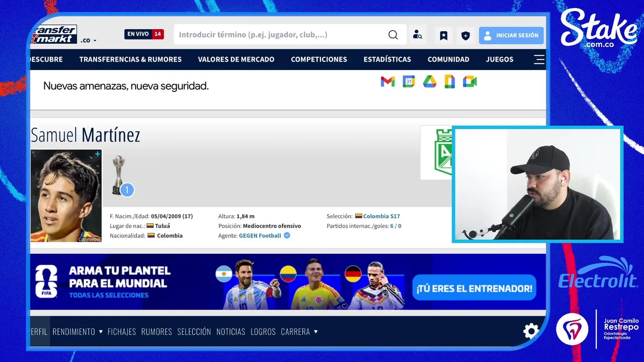Open the settings gear icon
The height and width of the screenshot is (362, 644).
coord(531,331)
